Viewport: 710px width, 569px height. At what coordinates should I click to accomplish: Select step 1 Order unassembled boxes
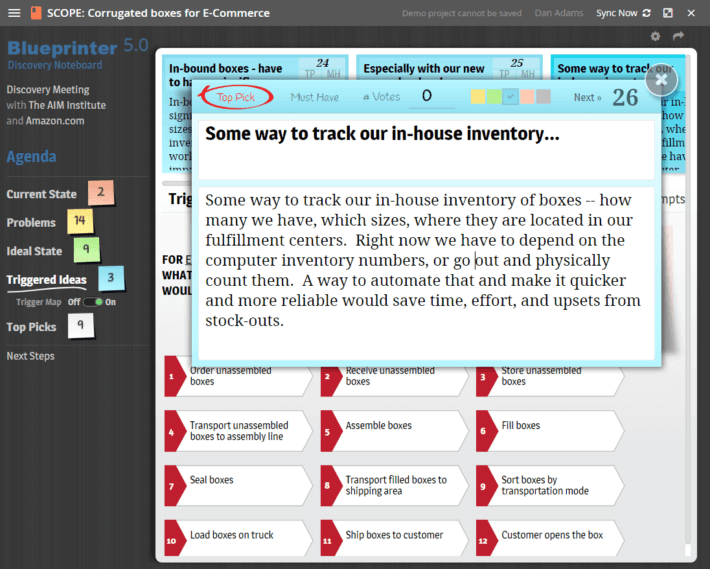pos(238,377)
